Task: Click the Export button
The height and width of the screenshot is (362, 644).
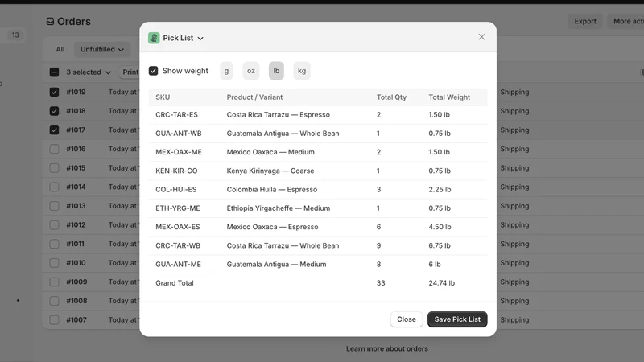Action: (585, 22)
